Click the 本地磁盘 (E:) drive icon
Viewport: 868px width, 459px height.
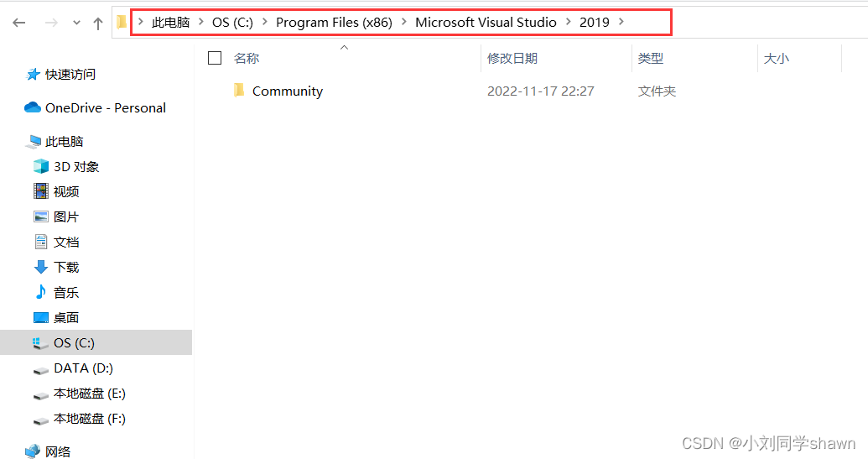click(x=41, y=395)
